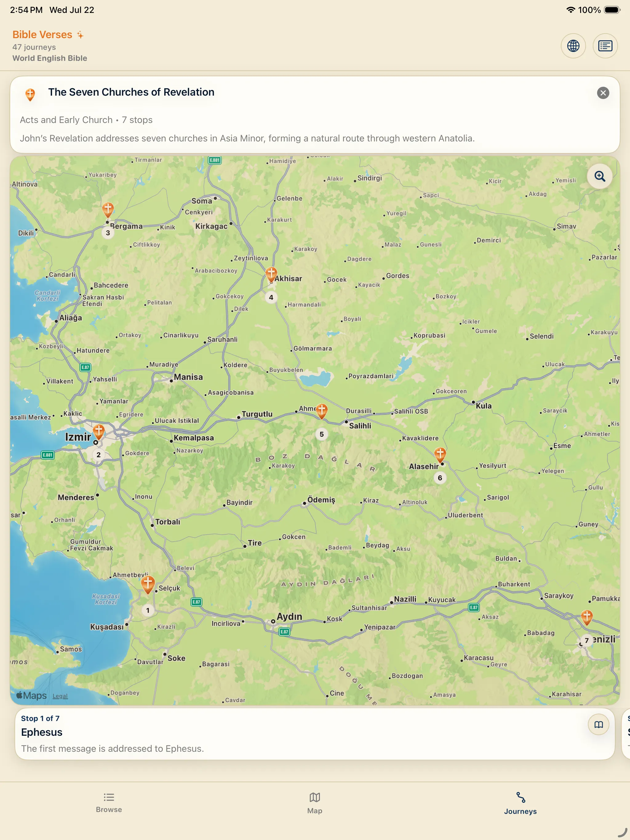The height and width of the screenshot is (840, 630).
Task: Tap the Manisa city label
Action: pos(189,377)
